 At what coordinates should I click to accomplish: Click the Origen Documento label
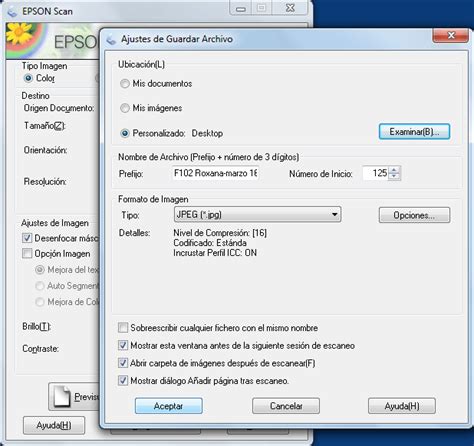[x=59, y=108]
